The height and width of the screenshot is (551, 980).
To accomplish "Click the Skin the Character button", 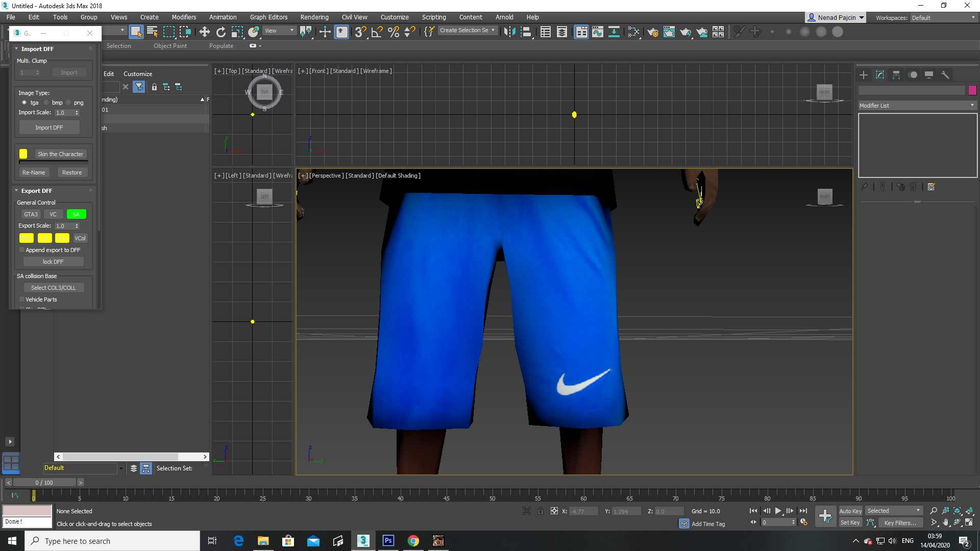I will 60,154.
